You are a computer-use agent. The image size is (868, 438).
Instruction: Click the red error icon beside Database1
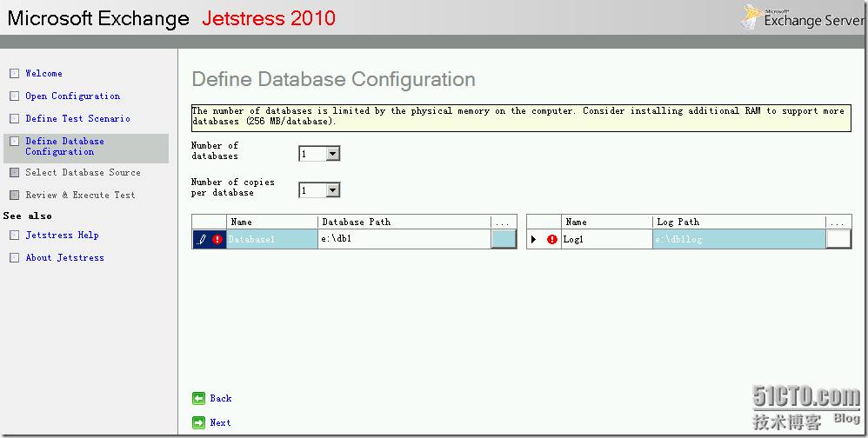[217, 240]
